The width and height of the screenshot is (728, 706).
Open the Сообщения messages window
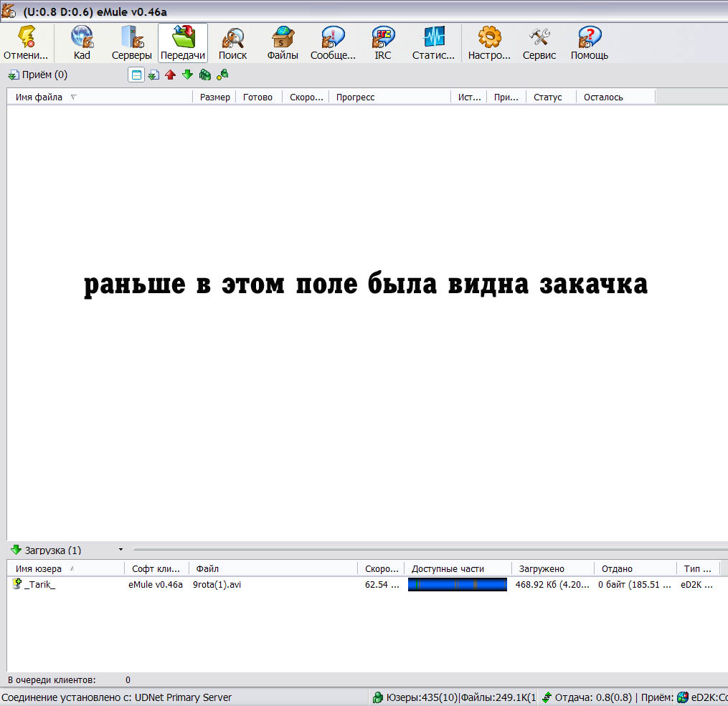tap(333, 42)
